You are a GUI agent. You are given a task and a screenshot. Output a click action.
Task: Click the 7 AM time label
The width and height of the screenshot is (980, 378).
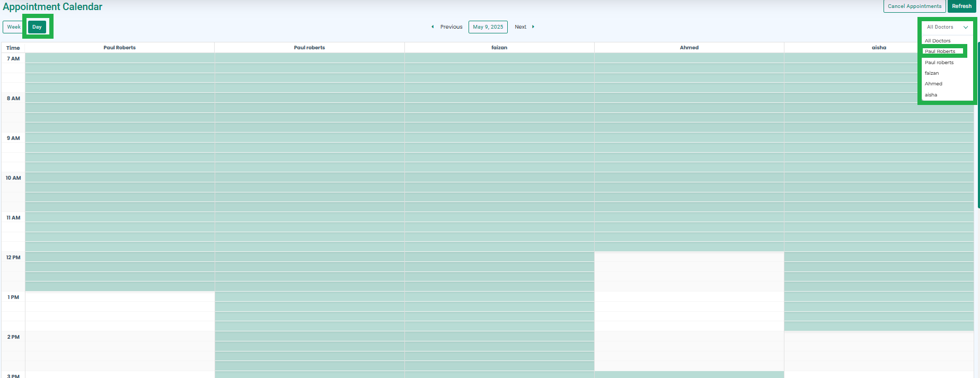click(x=13, y=59)
